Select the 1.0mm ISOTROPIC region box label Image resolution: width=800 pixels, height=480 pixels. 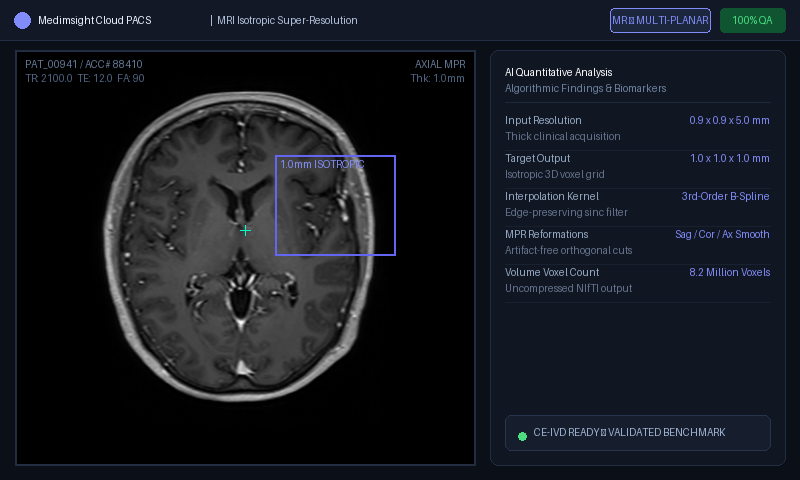point(322,164)
